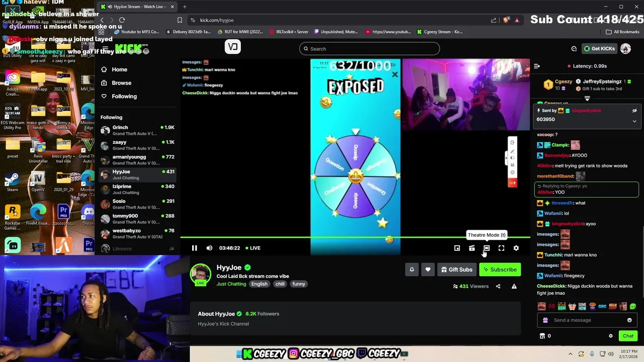Image resolution: width=644 pixels, height=362 pixels.
Task: Open browser share icon in address bar
Action: point(494,20)
